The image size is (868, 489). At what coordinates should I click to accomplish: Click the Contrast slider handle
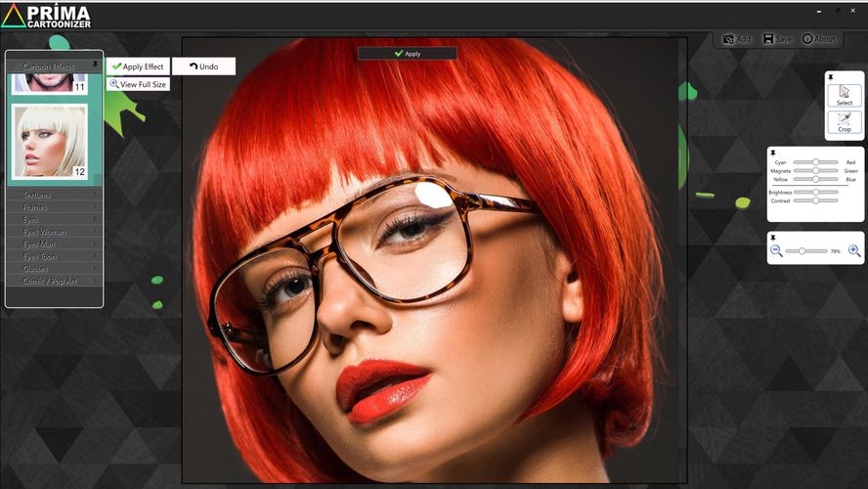(815, 200)
